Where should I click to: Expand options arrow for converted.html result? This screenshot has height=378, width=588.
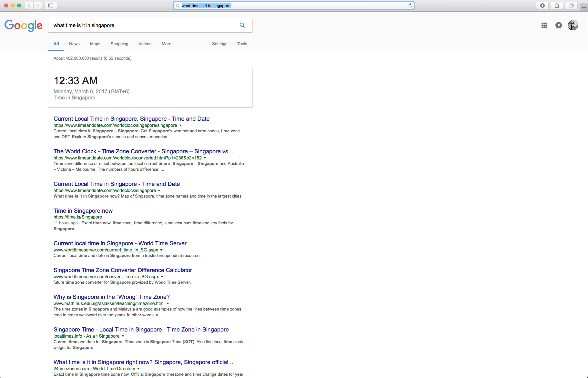pyautogui.click(x=205, y=158)
